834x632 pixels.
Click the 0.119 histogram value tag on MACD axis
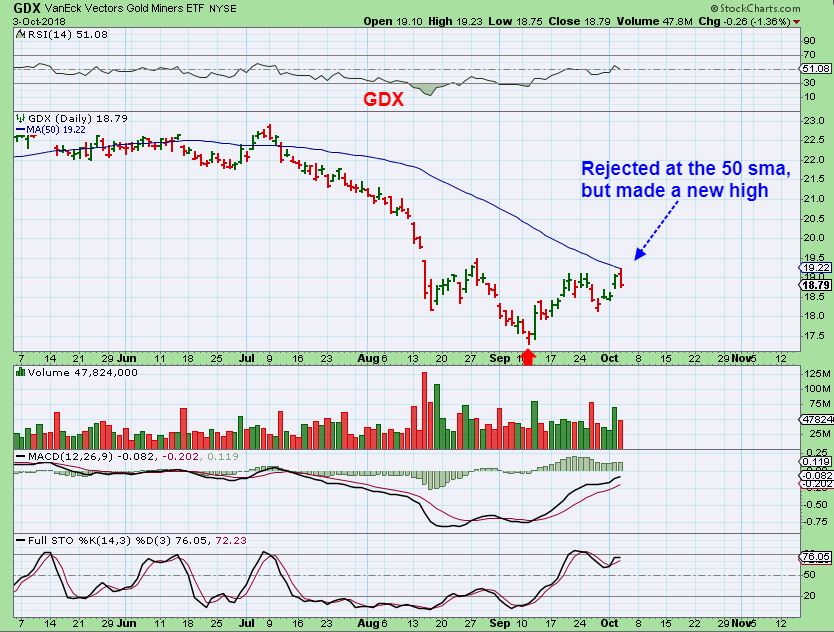[817, 462]
